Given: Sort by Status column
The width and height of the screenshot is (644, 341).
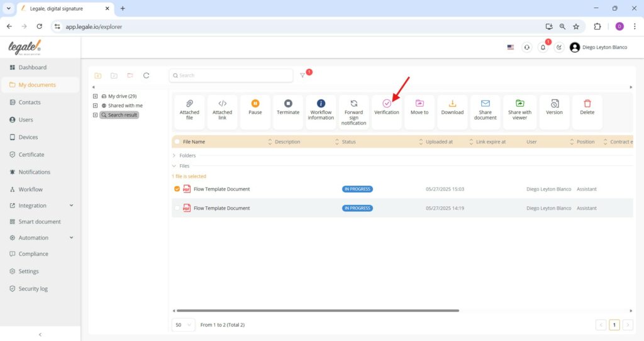Looking at the screenshot, I should click(x=421, y=142).
